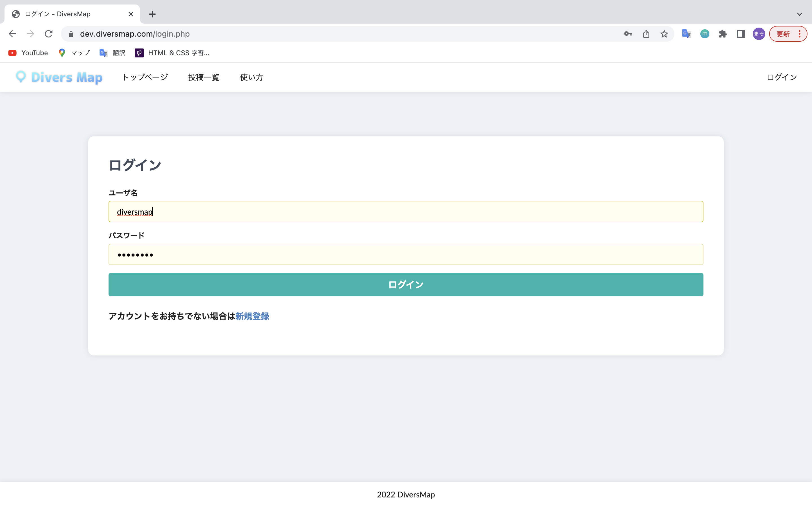812x507 pixels.
Task: Click the Divers Map logo
Action: [x=59, y=77]
